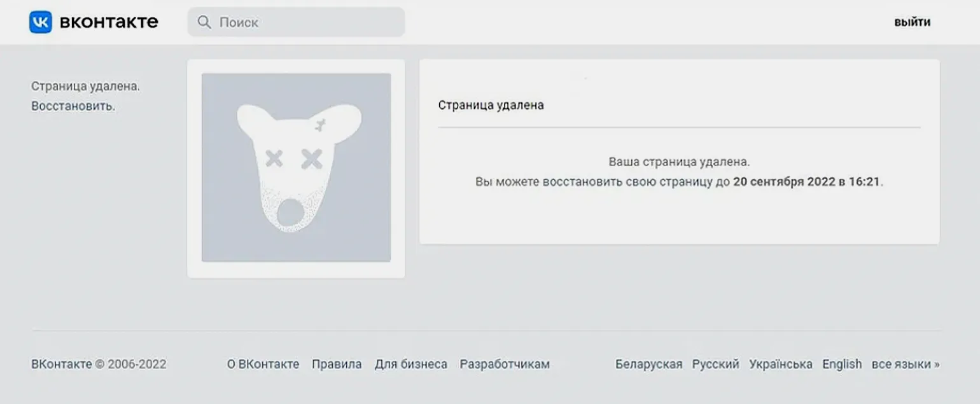Click the magnifier icon in search bar
980x404 pixels.
204,22
